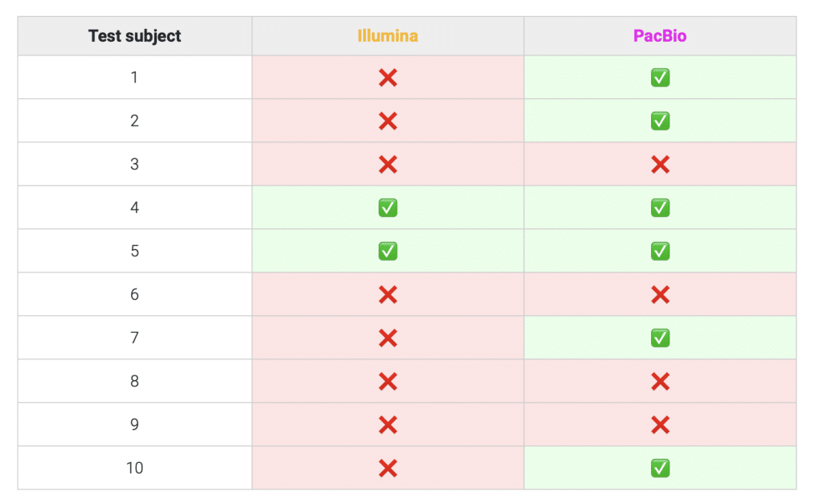
Task: Click the Test subject column header
Action: click(134, 35)
